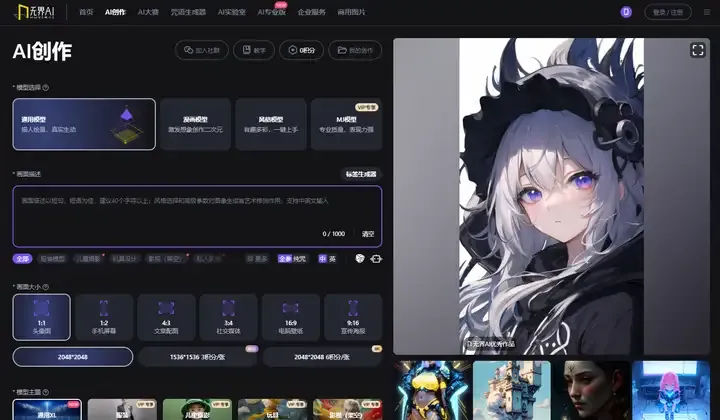Click the dice random prompt icon

click(x=360, y=258)
